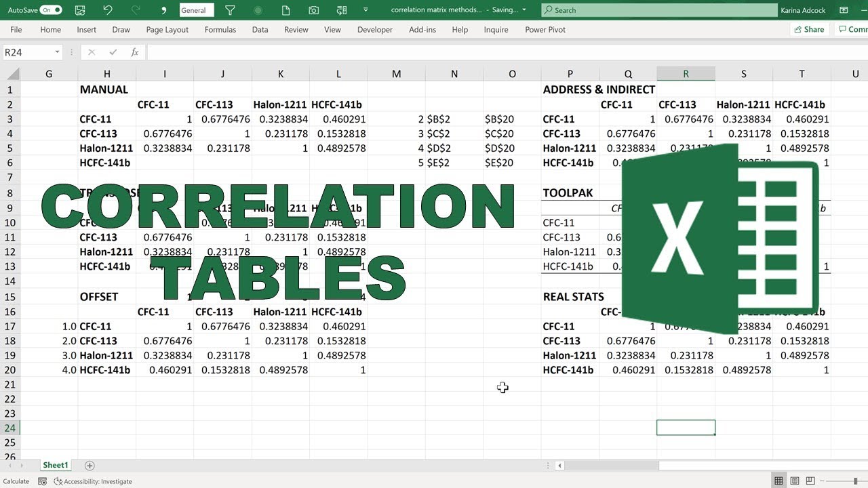The height and width of the screenshot is (488, 868).
Task: Click the Save icon in Quick Access Toolbar
Action: (x=81, y=10)
